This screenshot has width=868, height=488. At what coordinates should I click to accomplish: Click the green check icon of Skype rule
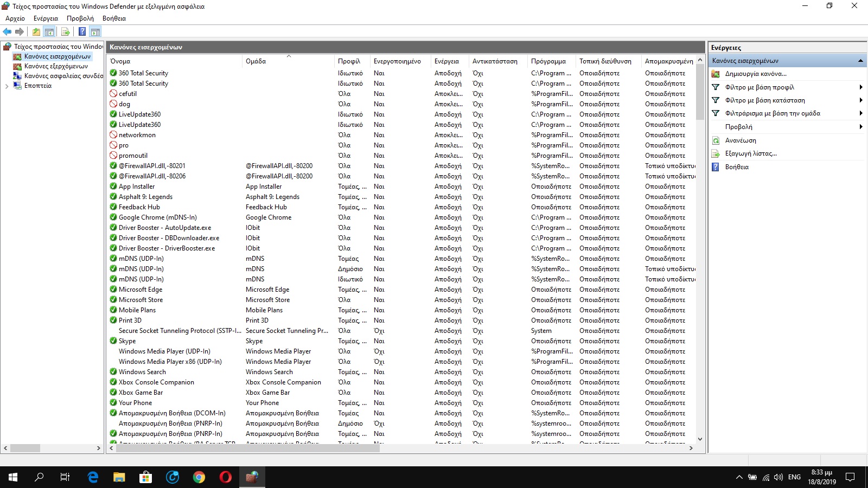tap(113, 341)
